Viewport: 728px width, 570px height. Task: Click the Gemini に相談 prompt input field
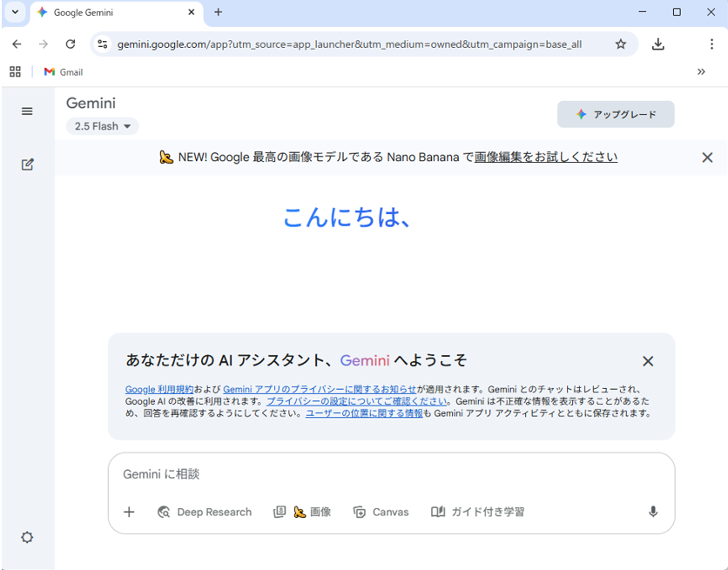point(383,474)
